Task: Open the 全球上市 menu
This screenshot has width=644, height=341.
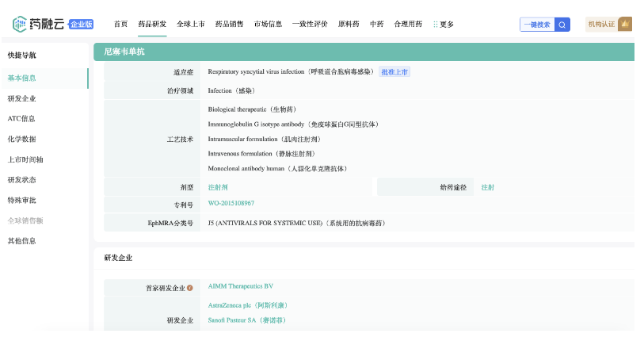Action: [190, 25]
